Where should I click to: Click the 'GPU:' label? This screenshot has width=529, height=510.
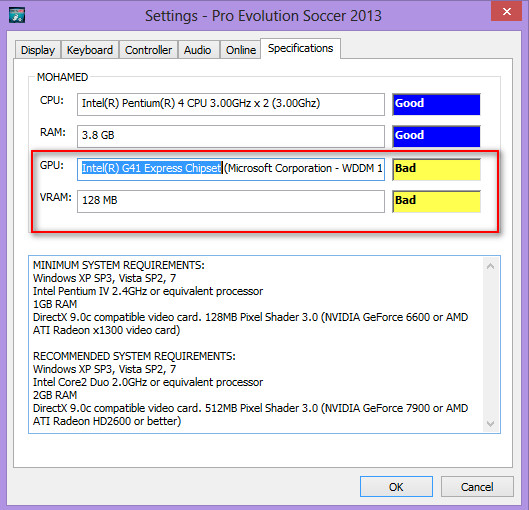click(x=52, y=165)
